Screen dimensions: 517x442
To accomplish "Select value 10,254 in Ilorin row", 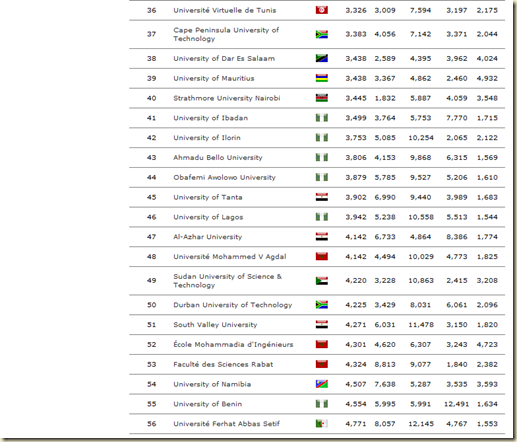I will (x=421, y=138).
